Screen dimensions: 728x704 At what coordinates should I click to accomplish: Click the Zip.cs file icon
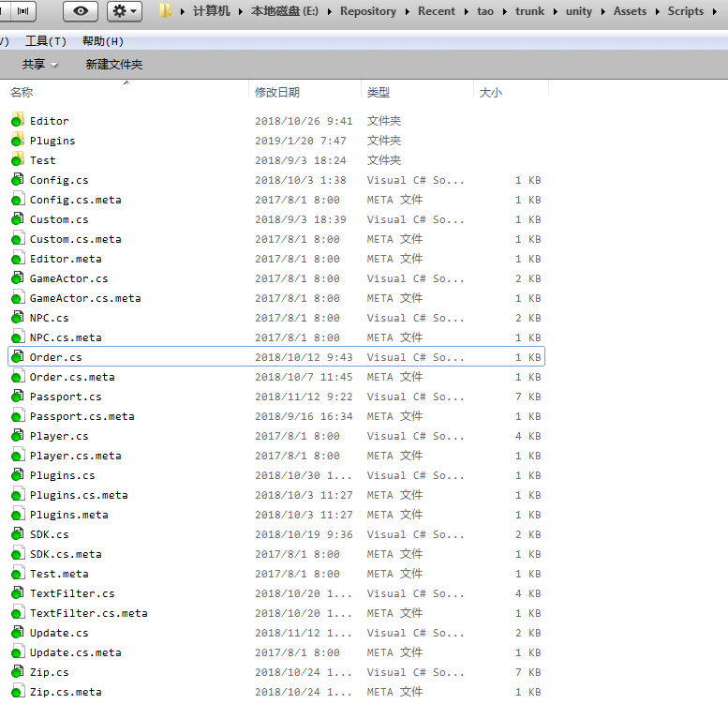tap(17, 671)
